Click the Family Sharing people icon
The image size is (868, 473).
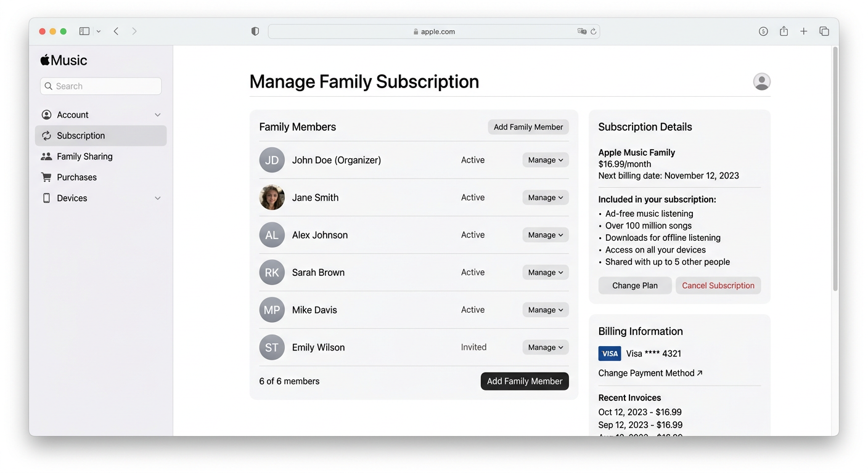46,156
